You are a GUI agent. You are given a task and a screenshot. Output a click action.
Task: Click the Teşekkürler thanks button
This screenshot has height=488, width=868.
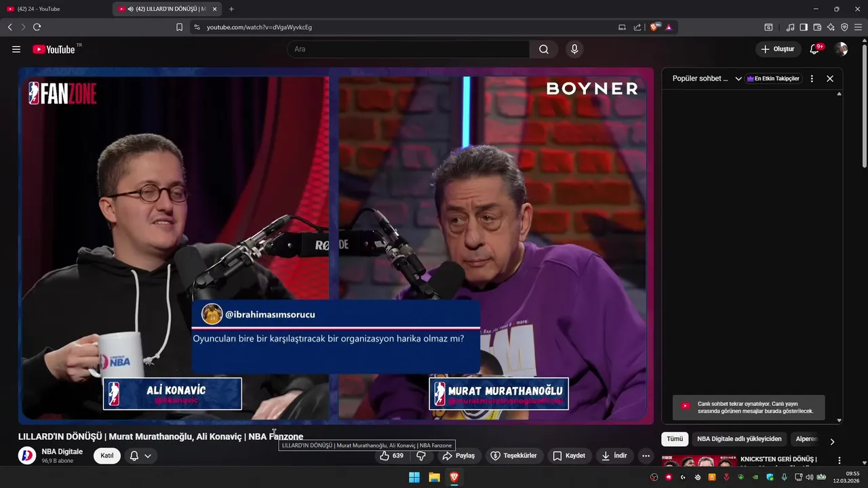click(x=514, y=455)
